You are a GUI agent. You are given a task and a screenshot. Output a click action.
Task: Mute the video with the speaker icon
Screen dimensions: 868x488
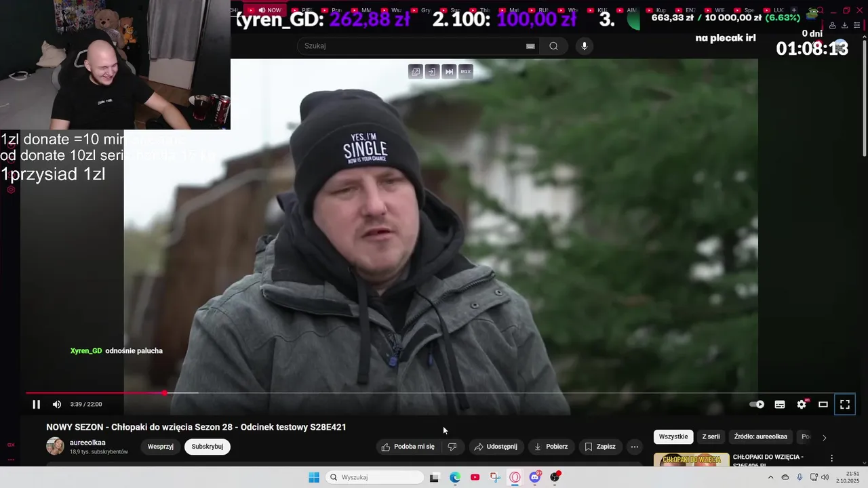57,405
